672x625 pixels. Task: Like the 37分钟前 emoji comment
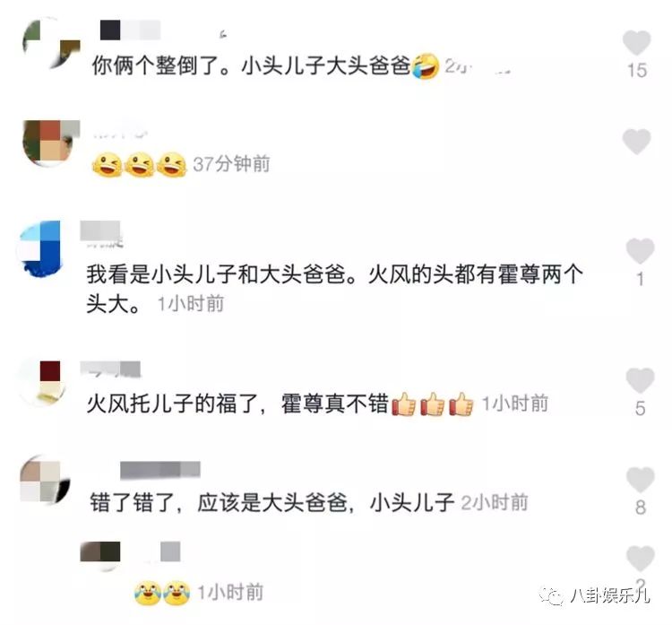tap(636, 141)
